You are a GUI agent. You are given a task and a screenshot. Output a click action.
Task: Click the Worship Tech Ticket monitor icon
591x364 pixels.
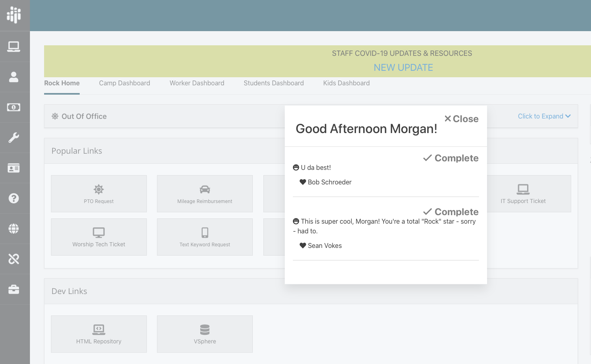coord(99,233)
